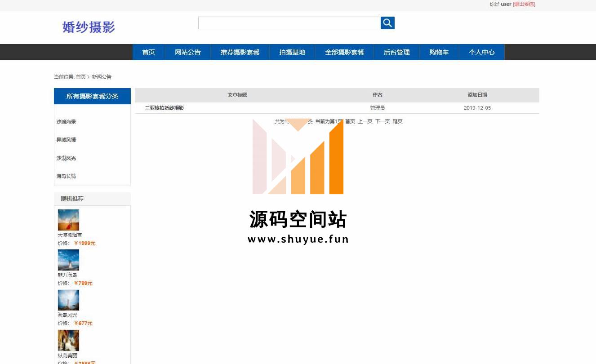Image resolution: width=596 pixels, height=364 pixels.
Task: Click the 2019-12-05 date cell
Action: point(477,108)
